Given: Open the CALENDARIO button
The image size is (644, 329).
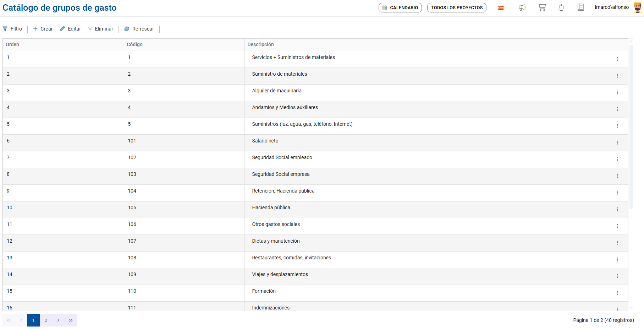Looking at the screenshot, I should click(400, 7).
